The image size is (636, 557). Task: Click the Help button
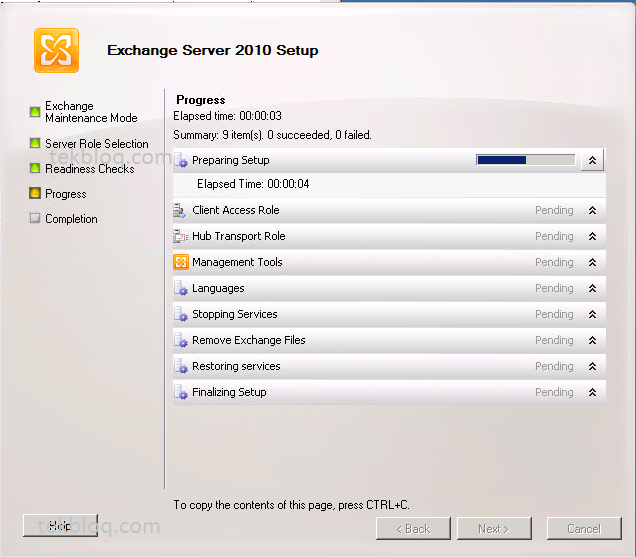click(x=60, y=525)
